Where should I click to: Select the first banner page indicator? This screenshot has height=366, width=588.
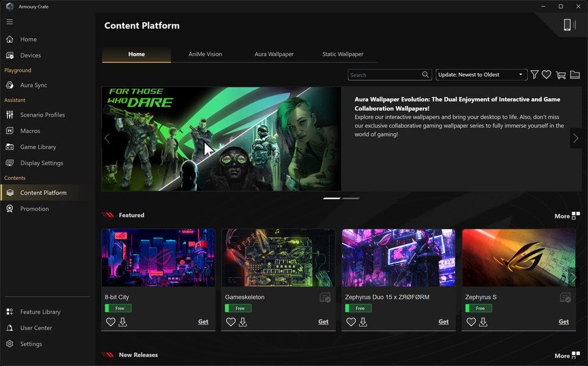click(332, 198)
